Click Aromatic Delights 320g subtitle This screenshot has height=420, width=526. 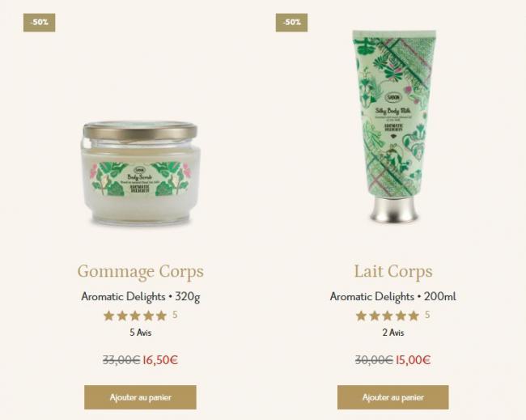141,297
